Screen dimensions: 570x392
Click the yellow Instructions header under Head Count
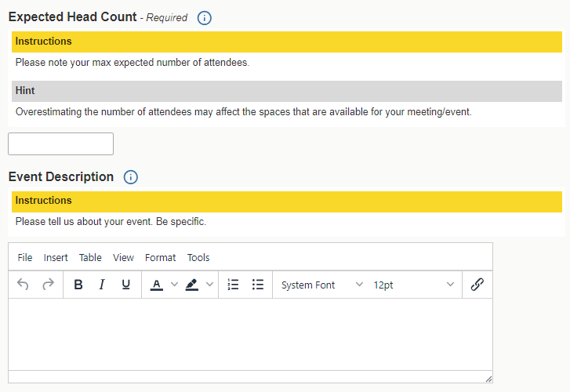click(x=287, y=42)
